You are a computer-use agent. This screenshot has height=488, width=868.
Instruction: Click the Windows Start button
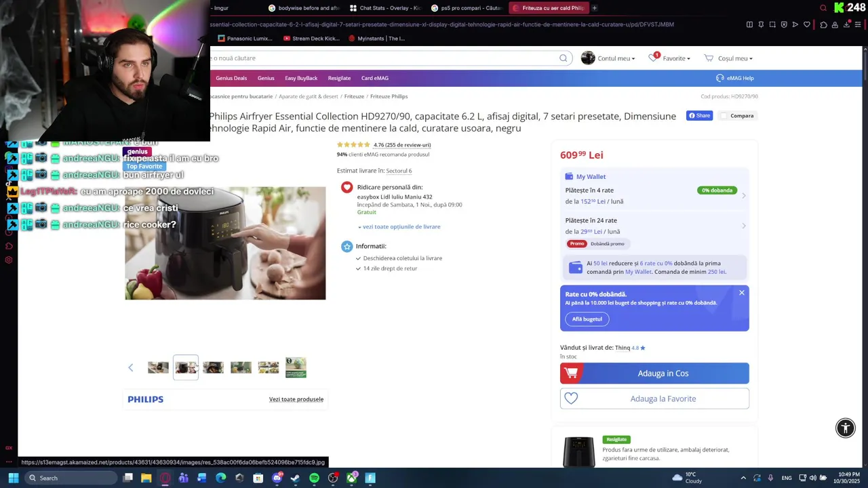13,478
